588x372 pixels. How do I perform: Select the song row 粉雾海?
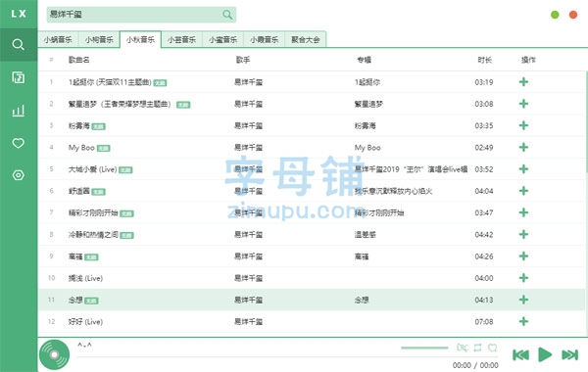[x=312, y=125]
